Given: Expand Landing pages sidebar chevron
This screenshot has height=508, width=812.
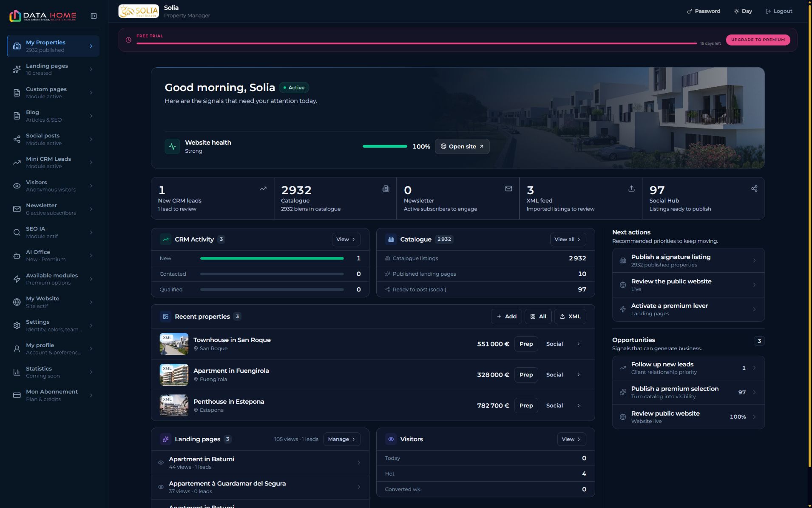Looking at the screenshot, I should (x=91, y=69).
